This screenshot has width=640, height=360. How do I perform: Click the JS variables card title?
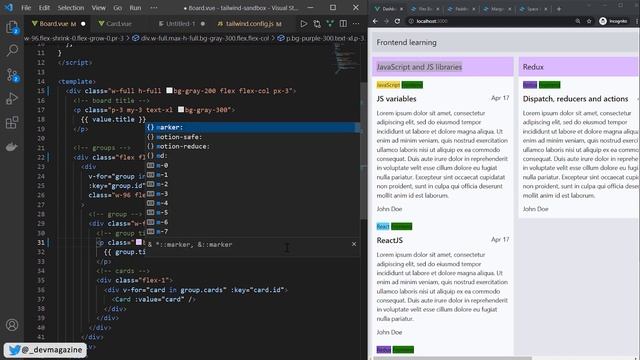396,99
